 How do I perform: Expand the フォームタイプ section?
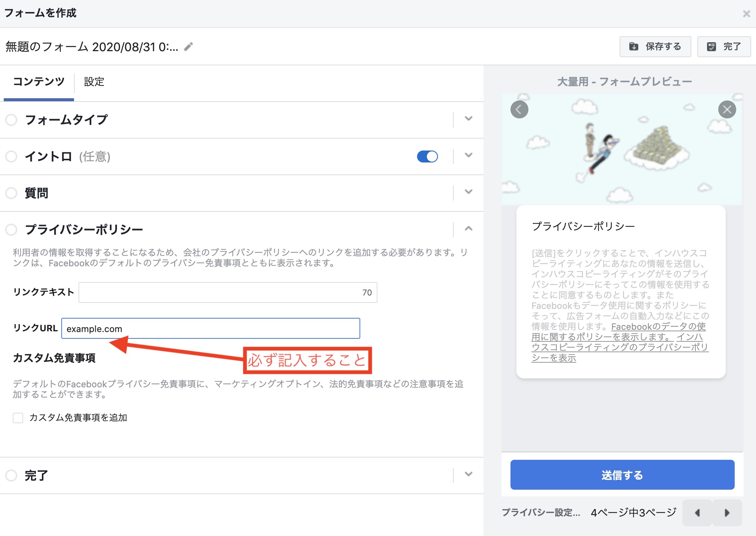[468, 119]
